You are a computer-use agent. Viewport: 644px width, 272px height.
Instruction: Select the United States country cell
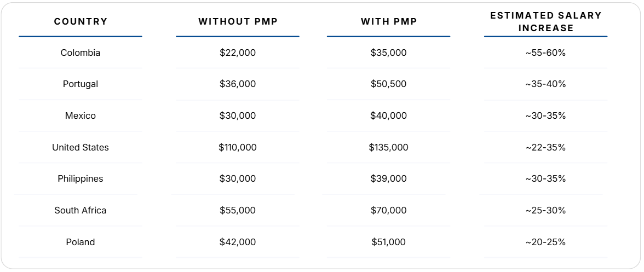(x=81, y=147)
